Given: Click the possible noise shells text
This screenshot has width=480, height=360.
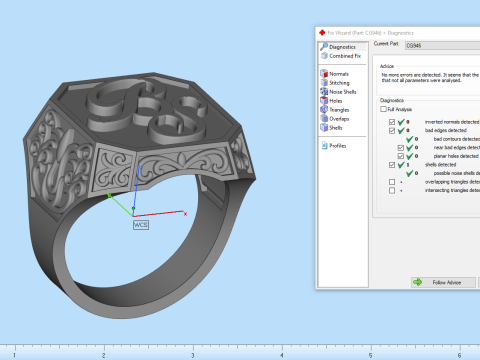Looking at the screenshot, I should click(x=456, y=173).
